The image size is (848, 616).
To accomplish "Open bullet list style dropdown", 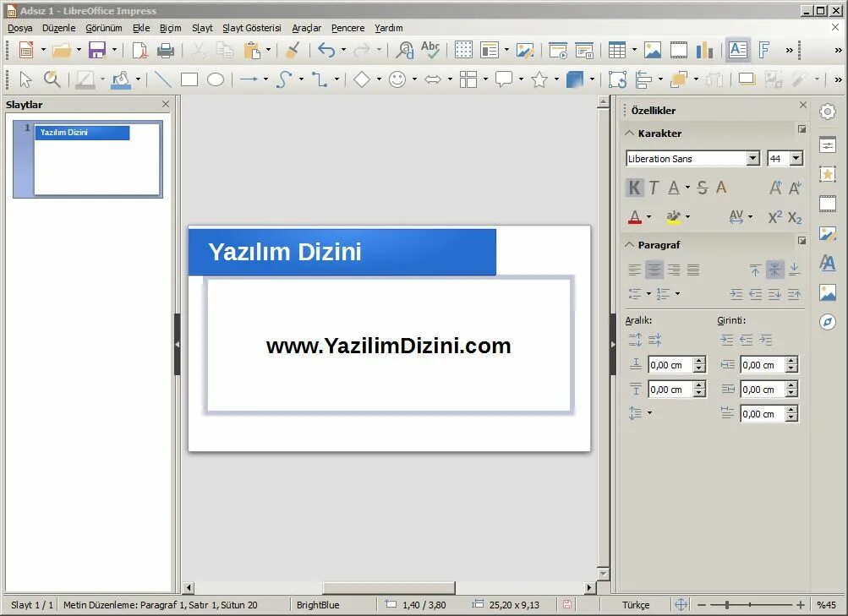I will [648, 294].
